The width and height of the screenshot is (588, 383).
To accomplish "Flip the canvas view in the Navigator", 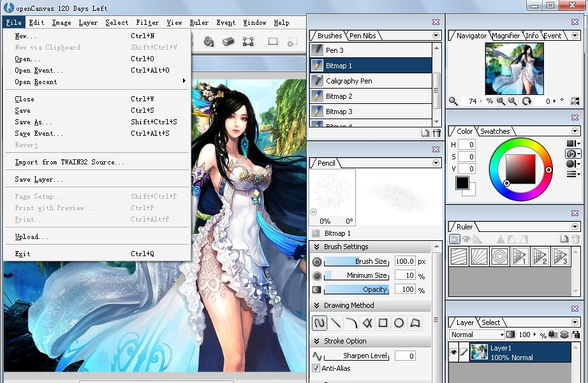I will pos(575,101).
